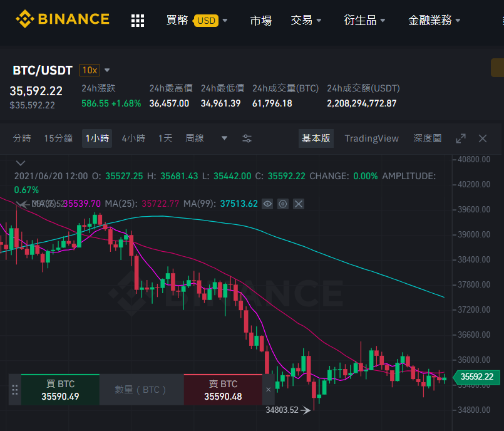Open BTC/USDT pair selector arrow
Image resolution: width=504 pixels, height=431 pixels.
(x=107, y=70)
